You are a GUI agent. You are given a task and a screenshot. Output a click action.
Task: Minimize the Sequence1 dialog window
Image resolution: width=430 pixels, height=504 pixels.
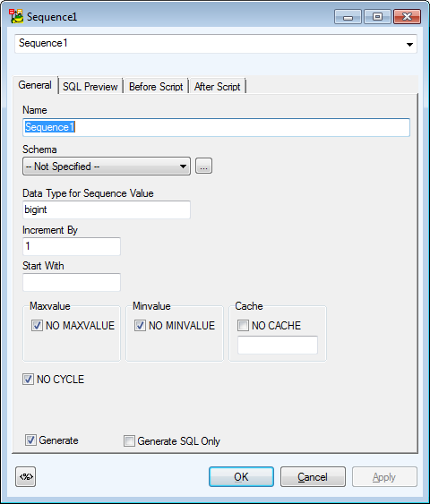tap(348, 17)
